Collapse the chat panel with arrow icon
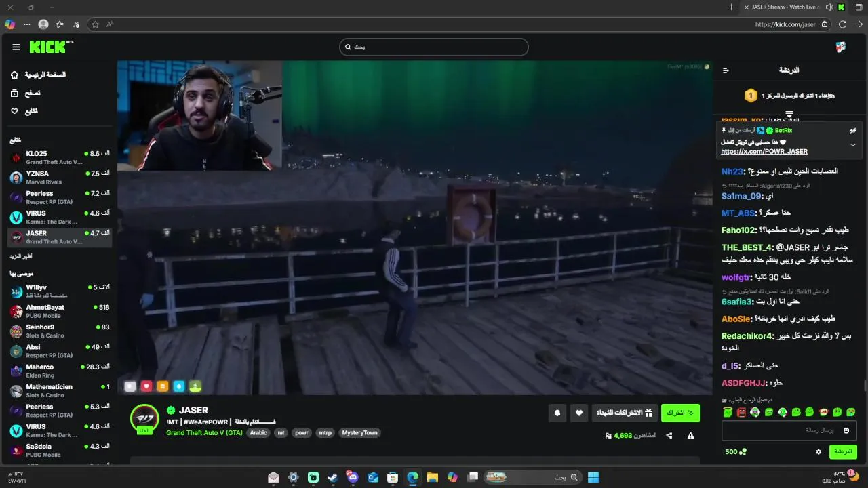The image size is (868, 488). (726, 70)
